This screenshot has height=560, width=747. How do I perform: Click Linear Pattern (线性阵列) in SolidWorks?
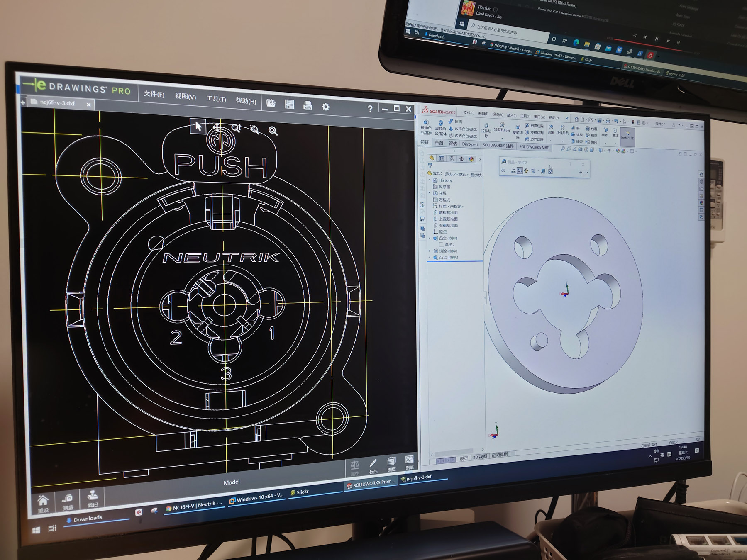pos(562,130)
